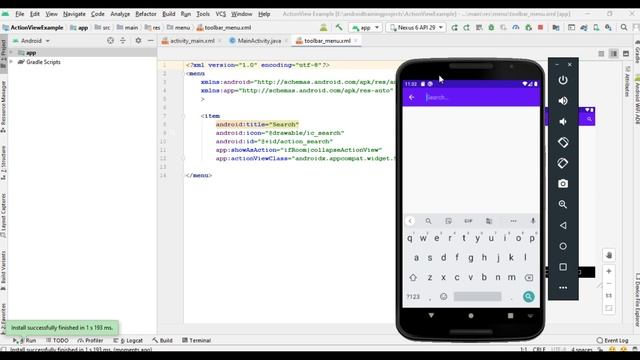Hide the project panel with minus icon
Image resolution: width=640 pixels, height=360 pixels.
click(x=151, y=40)
